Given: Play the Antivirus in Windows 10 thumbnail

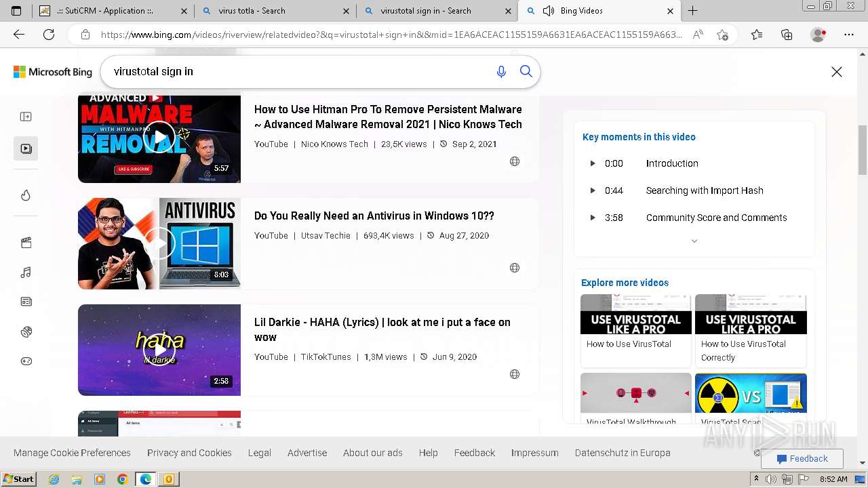Looking at the screenshot, I should pyautogui.click(x=159, y=243).
